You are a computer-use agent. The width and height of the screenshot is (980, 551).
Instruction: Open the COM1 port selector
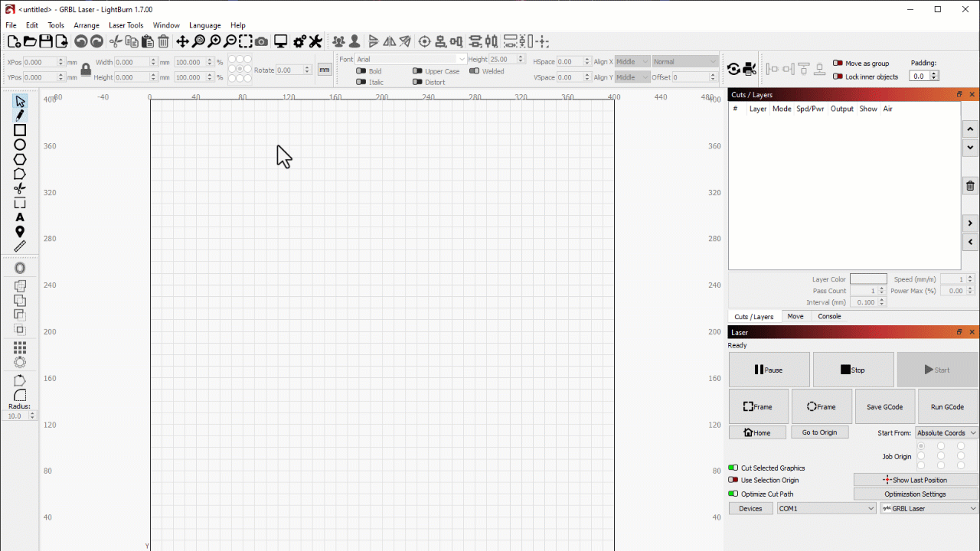[x=825, y=508]
